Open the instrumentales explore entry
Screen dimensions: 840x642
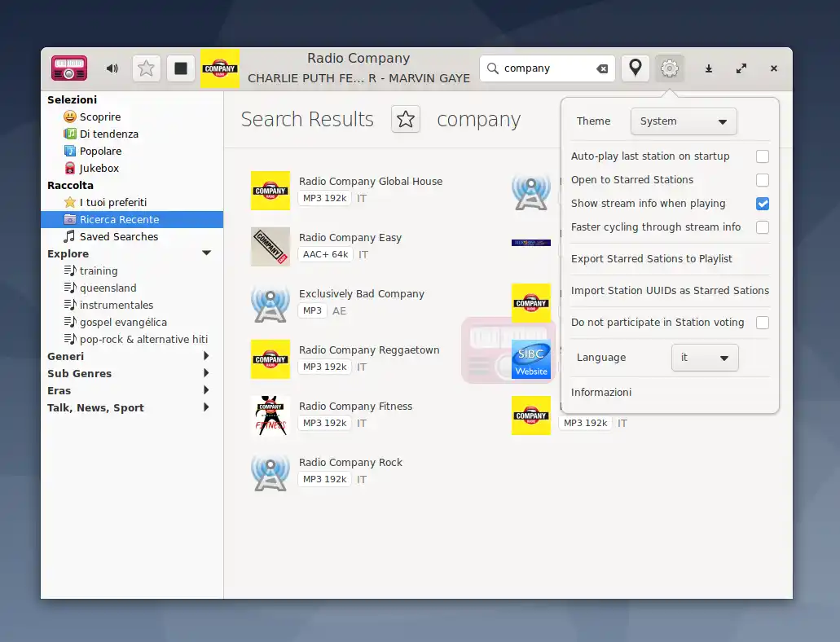pos(108,305)
